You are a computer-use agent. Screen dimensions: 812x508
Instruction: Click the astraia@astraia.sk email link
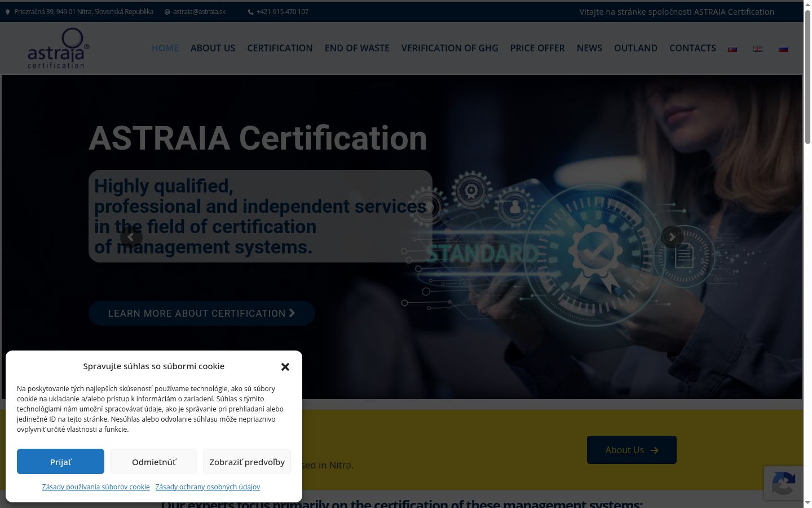pyautogui.click(x=199, y=12)
